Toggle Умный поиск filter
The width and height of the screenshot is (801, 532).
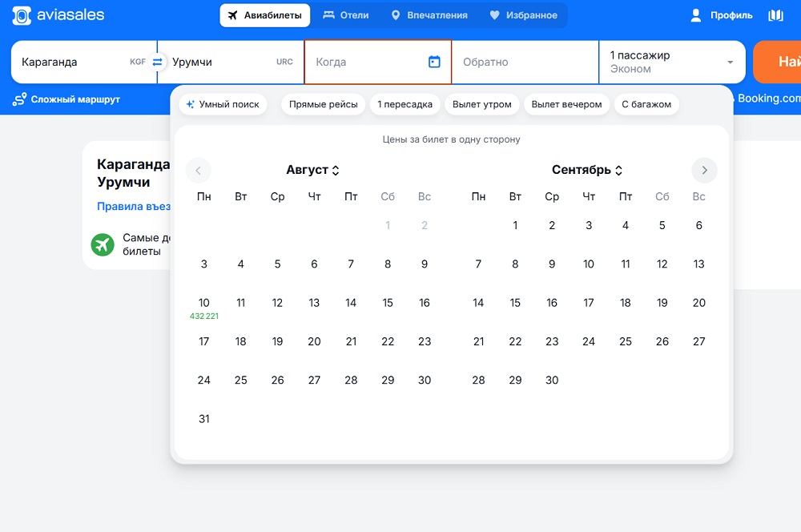(x=223, y=104)
